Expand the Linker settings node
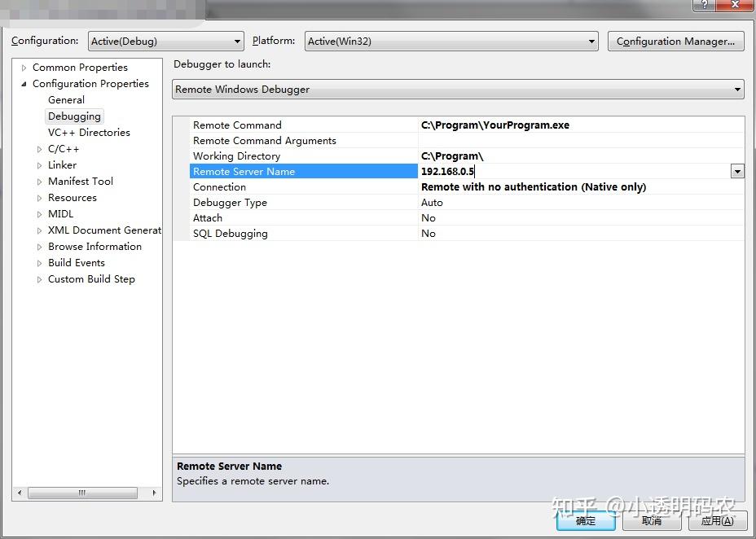756x539 pixels. coord(38,164)
